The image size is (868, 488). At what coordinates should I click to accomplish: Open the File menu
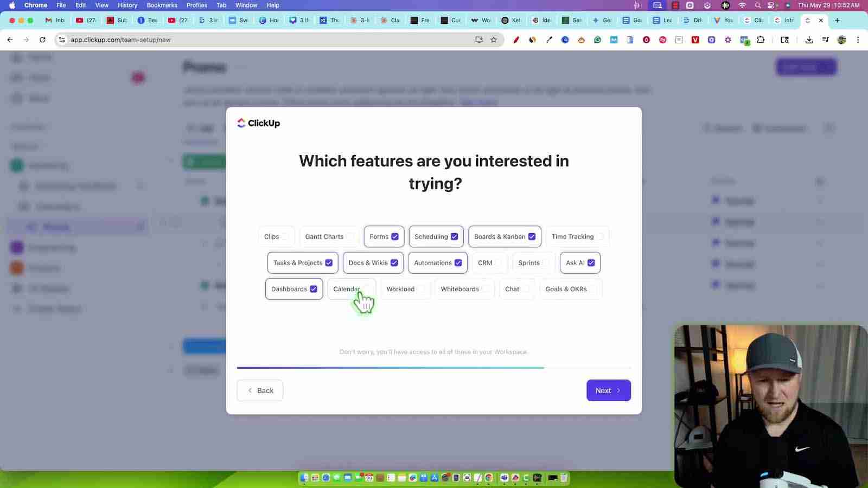pyautogui.click(x=61, y=5)
